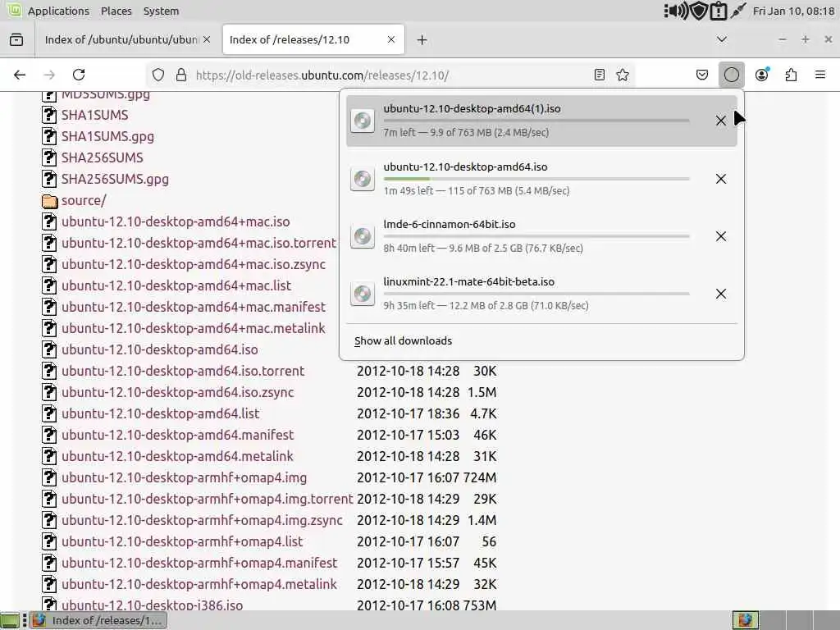Image resolution: width=840 pixels, height=630 pixels.
Task: Click the address bar URL field
Action: (390, 75)
